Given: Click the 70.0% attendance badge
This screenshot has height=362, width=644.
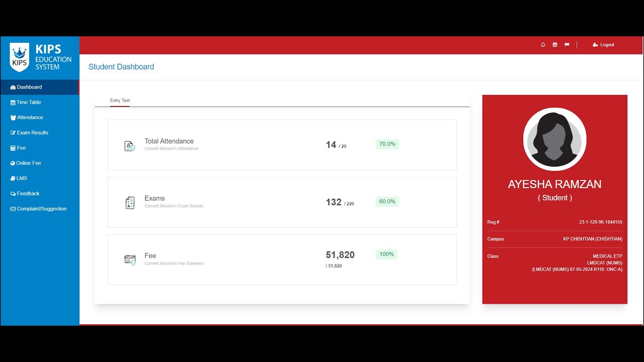Looking at the screenshot, I should tap(387, 144).
